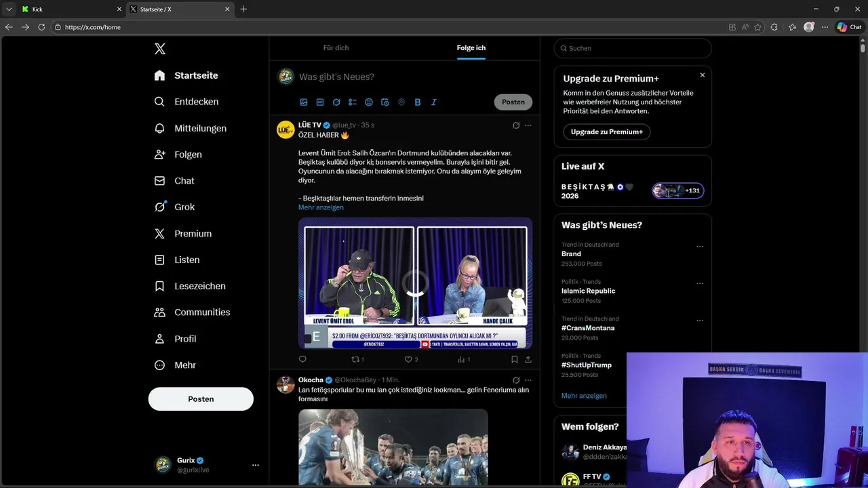868x488 pixels.
Task: Like the LÜE TV post
Action: point(411,359)
